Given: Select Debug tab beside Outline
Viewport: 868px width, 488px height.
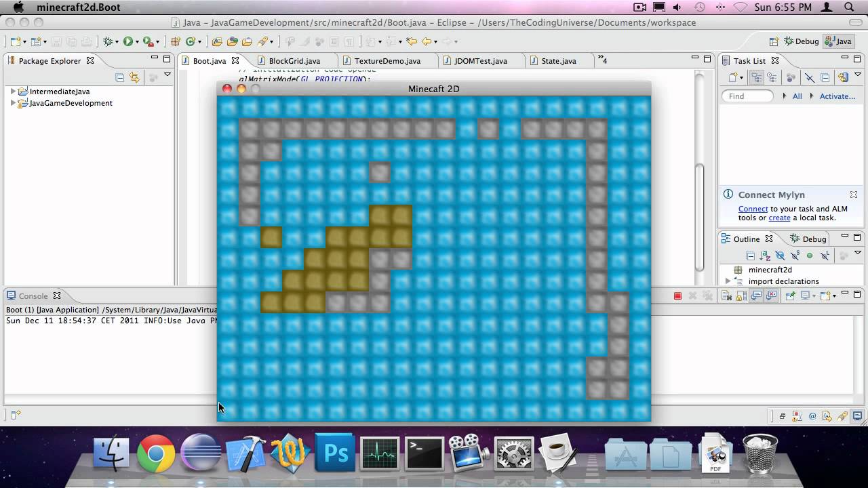Looking at the screenshot, I should pyautogui.click(x=808, y=239).
